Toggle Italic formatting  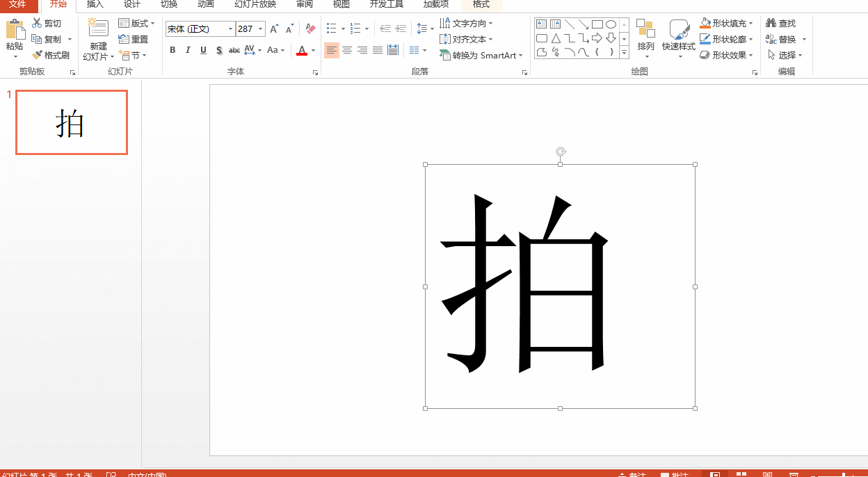click(x=188, y=50)
